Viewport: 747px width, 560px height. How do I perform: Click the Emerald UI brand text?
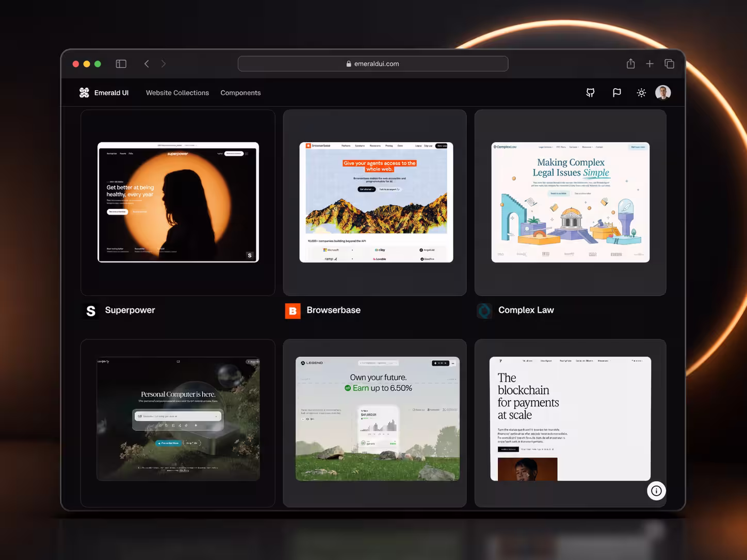(x=111, y=93)
